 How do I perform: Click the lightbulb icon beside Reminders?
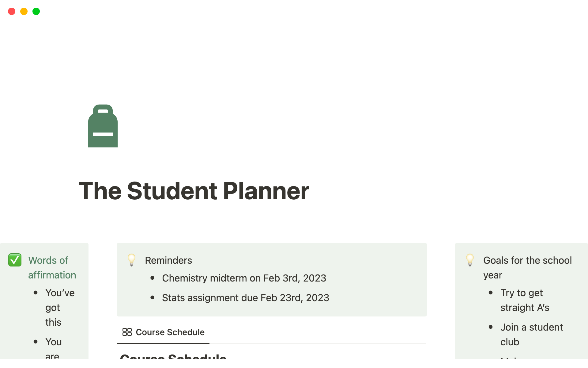(132, 260)
